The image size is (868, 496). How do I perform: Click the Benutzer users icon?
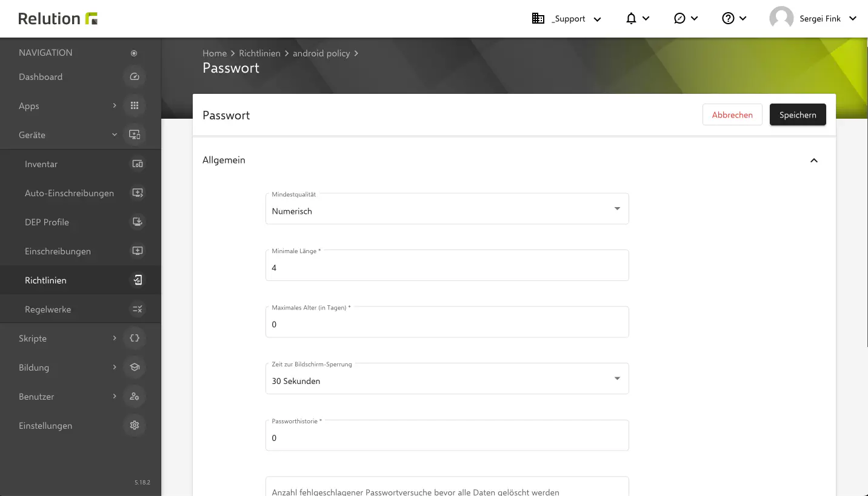click(135, 397)
